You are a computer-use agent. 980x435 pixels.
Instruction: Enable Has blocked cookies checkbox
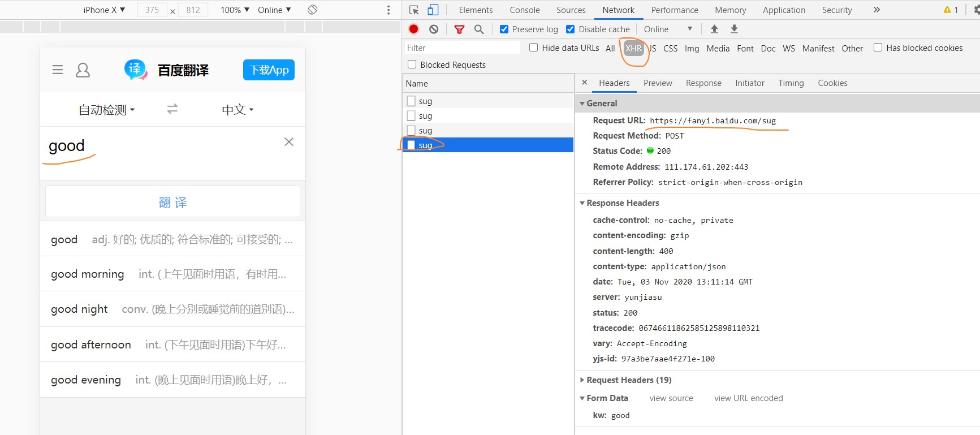click(x=878, y=48)
